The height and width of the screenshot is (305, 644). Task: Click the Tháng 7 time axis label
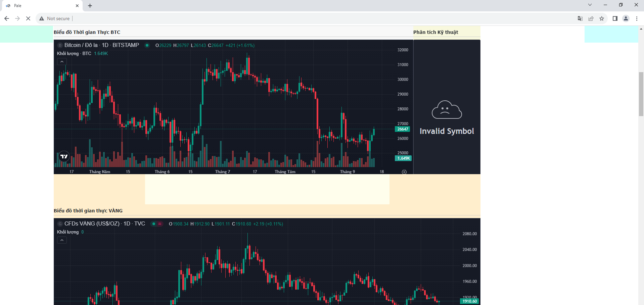pyautogui.click(x=223, y=172)
